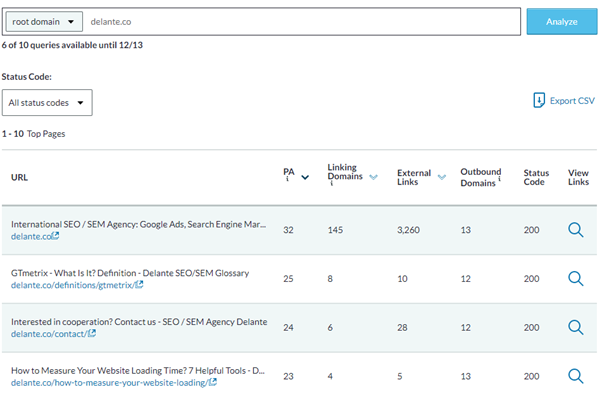Select the Interested in cooperation? Contact us title
The image size is (602, 399).
coord(139,322)
